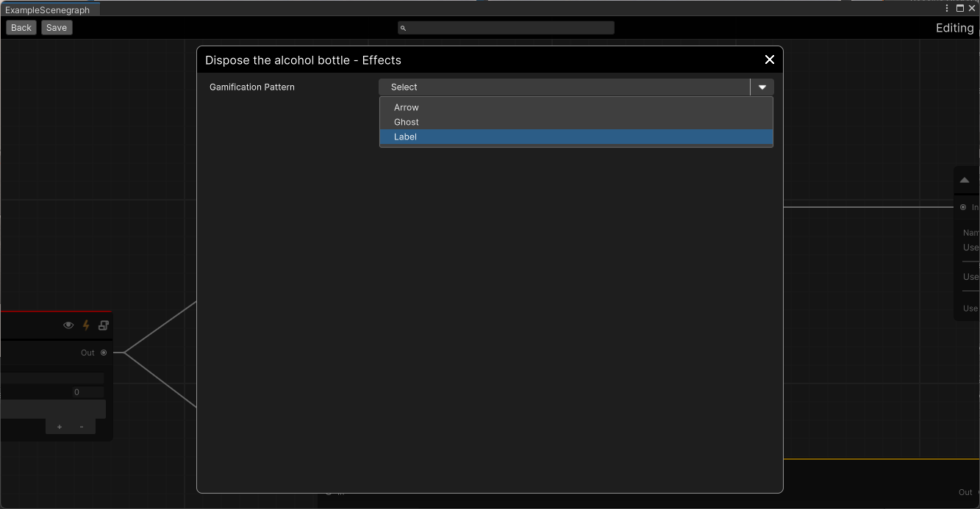Click the orange lightning bolt effects icon

[86, 325]
